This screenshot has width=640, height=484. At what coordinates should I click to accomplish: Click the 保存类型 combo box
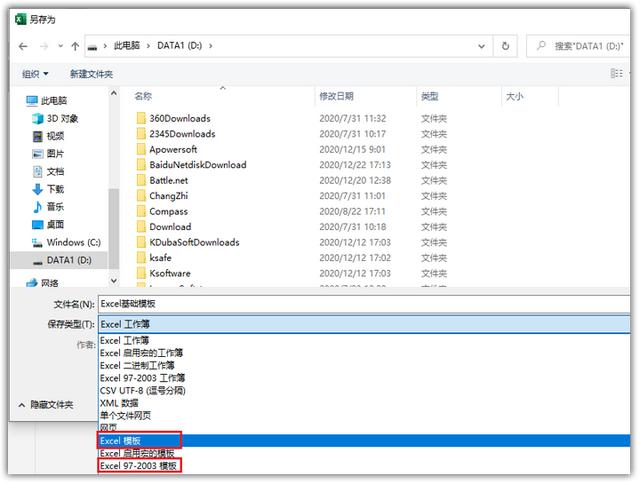click(364, 324)
